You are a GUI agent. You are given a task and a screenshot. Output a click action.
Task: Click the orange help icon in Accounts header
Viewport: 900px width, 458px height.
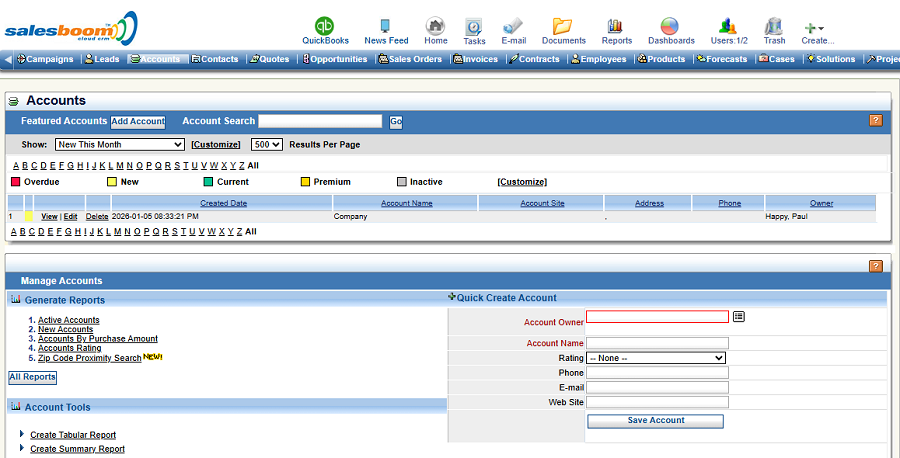(x=875, y=121)
